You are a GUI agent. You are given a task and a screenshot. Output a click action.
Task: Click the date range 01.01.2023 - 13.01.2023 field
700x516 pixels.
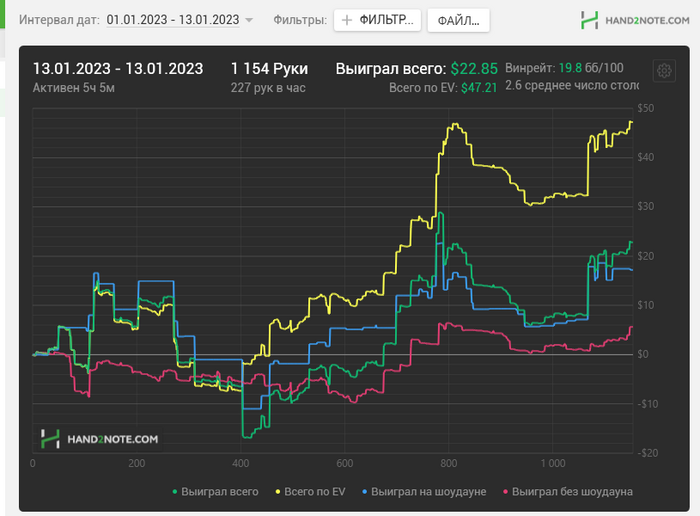coord(173,20)
